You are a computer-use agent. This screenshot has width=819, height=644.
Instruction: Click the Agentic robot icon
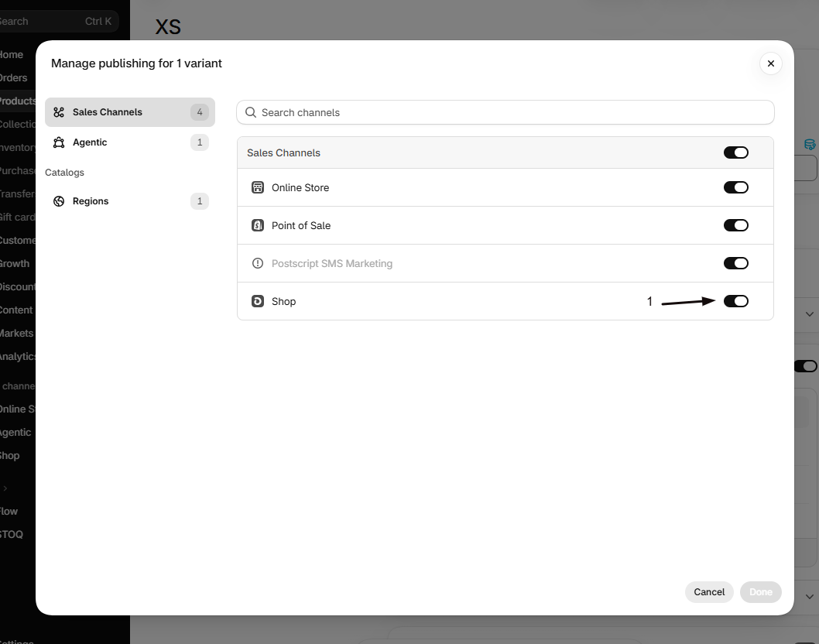(59, 142)
